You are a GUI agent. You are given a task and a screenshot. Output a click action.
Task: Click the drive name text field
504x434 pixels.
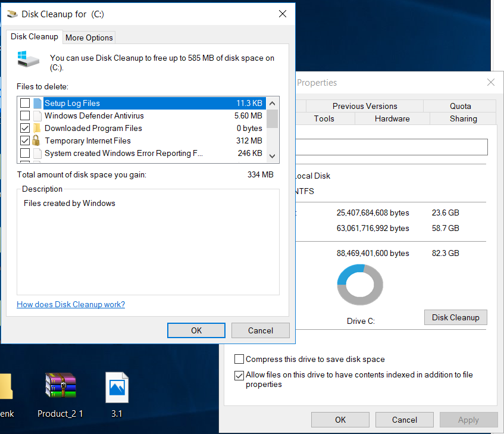click(x=392, y=147)
